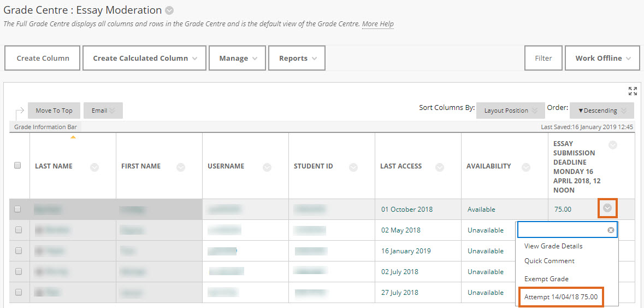The width and height of the screenshot is (644, 308).
Task: Open Availability column options chevron
Action: pos(526,167)
